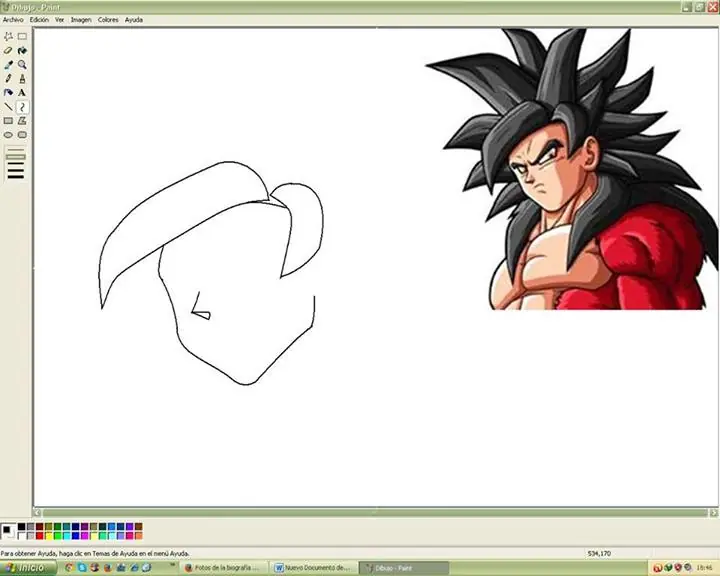The width and height of the screenshot is (720, 576).
Task: Select the rectangular Select tool
Action: [x=22, y=36]
